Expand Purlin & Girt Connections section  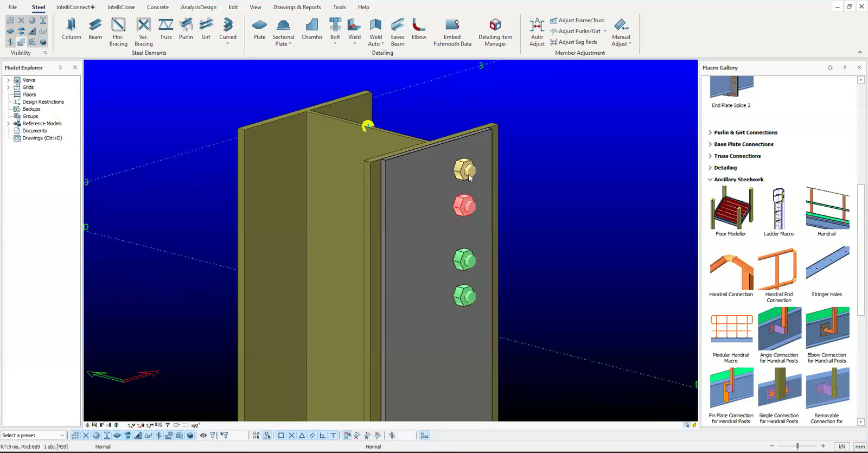tap(710, 132)
